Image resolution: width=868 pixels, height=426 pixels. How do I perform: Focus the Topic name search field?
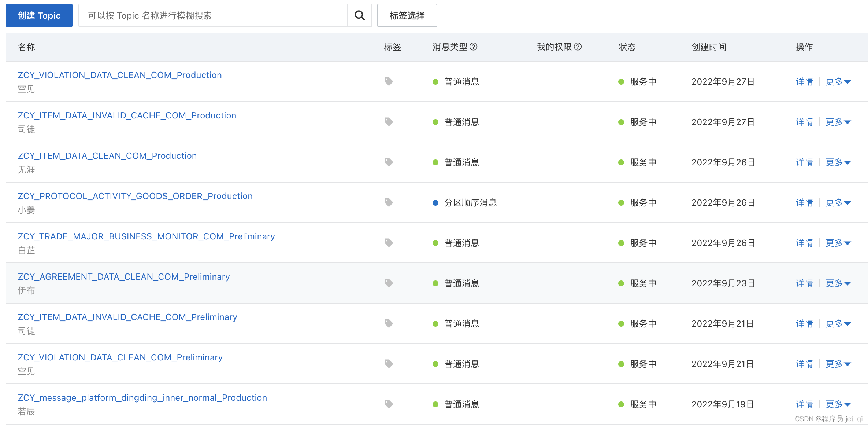[213, 15]
